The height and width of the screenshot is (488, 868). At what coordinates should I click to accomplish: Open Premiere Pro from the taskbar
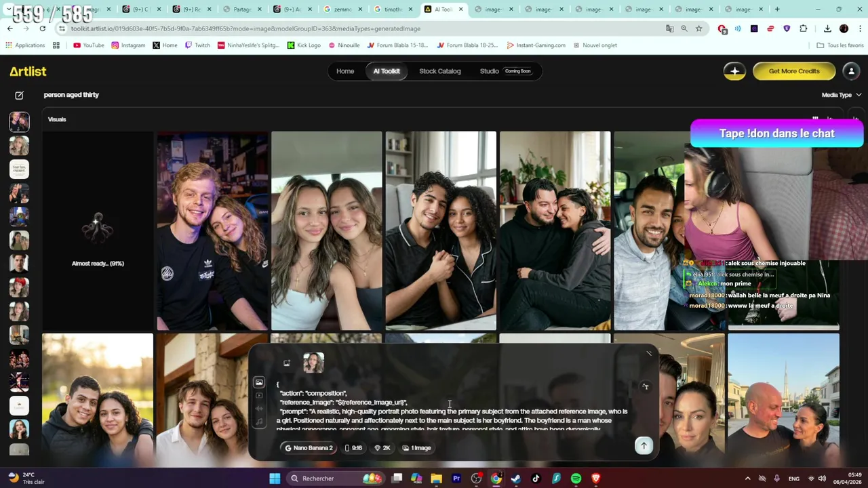(456, 479)
